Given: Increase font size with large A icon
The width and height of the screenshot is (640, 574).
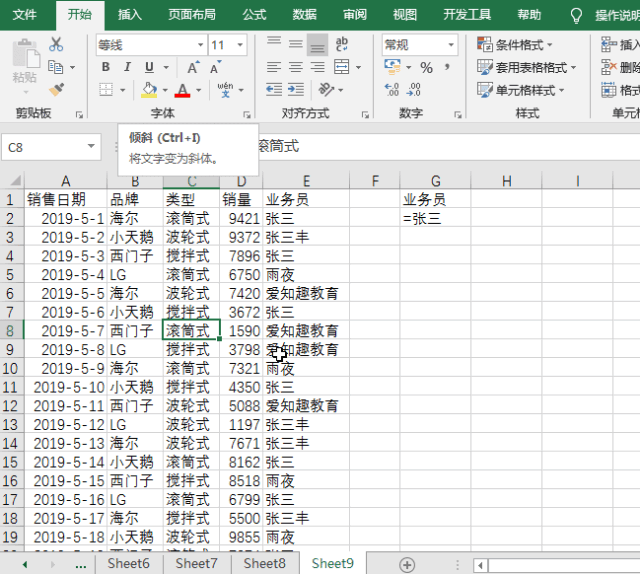Looking at the screenshot, I should (x=193, y=67).
